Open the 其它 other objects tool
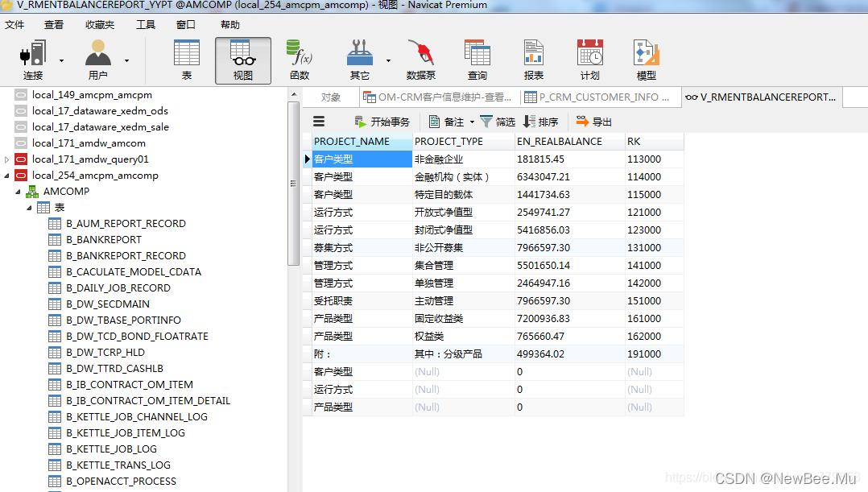This screenshot has height=492, width=868. (x=359, y=60)
